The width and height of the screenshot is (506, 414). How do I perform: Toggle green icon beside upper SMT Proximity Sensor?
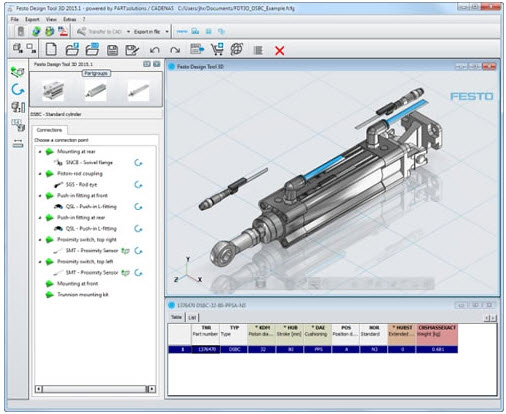coord(125,251)
